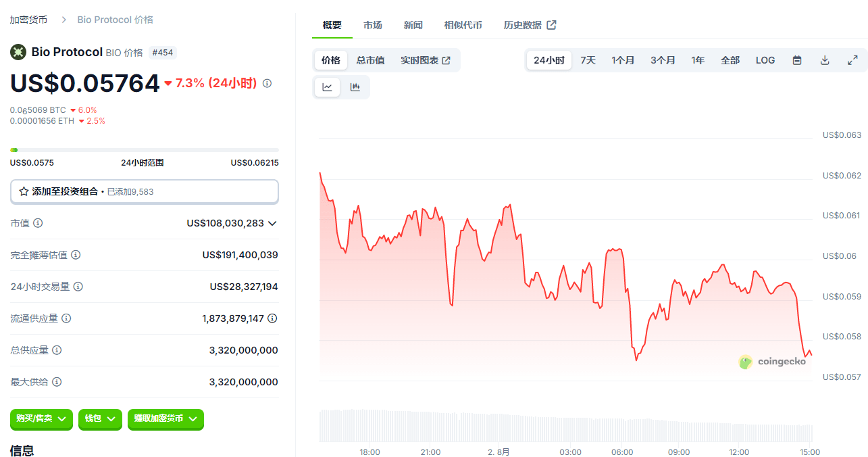Select the 7天 time range
This screenshot has width=868, height=457.
(588, 60)
